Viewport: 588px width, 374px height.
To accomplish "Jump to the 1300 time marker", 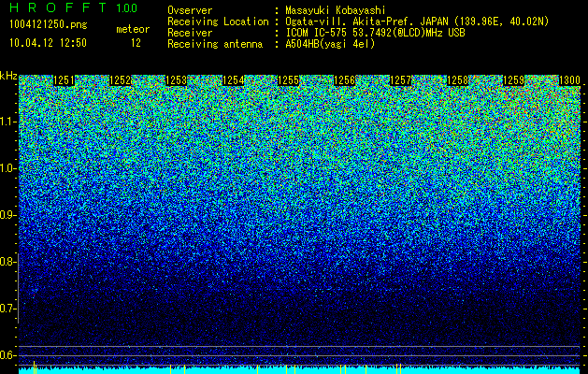I will pos(569,80).
